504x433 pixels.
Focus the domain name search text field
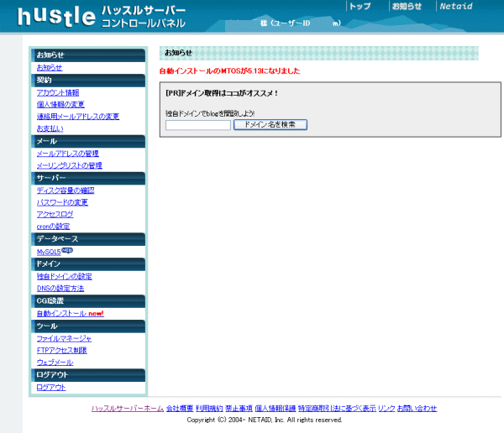coord(197,125)
